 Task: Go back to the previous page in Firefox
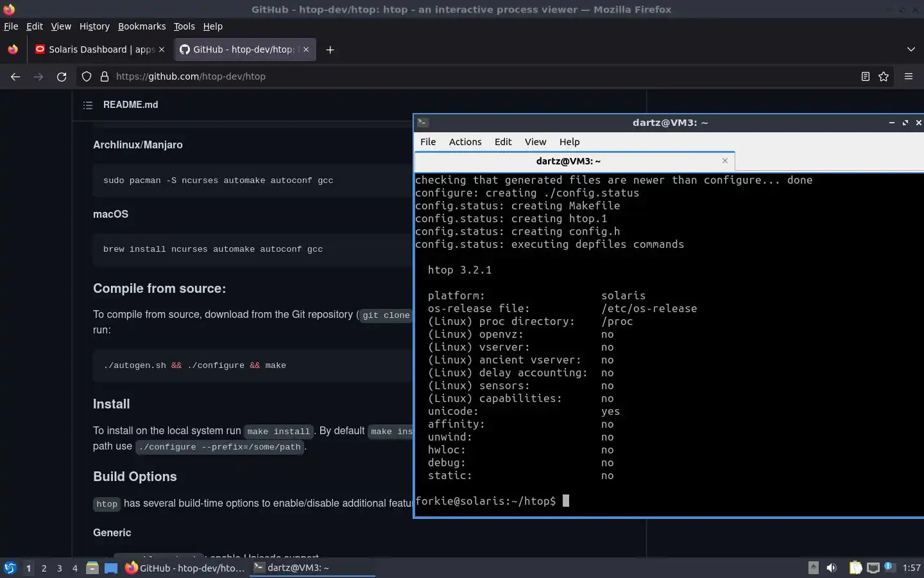(15, 76)
